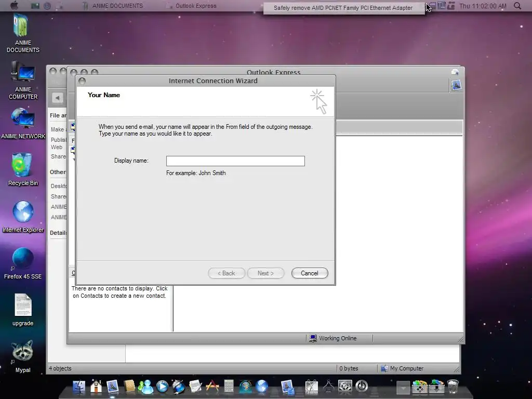The height and width of the screenshot is (399, 532).
Task: Click the no contacts message in Contacts pane
Action: click(x=120, y=292)
